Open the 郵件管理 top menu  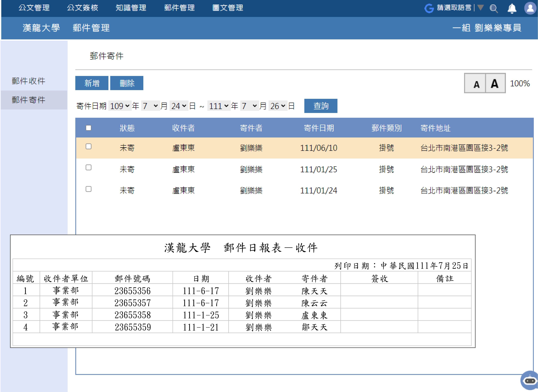pyautogui.click(x=180, y=8)
